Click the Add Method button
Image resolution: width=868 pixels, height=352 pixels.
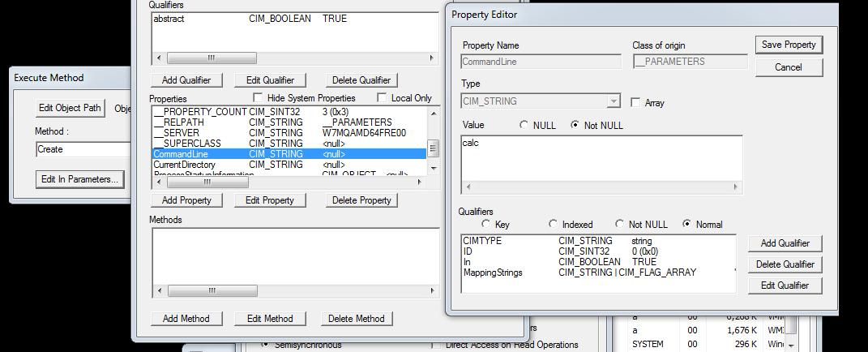point(186,318)
